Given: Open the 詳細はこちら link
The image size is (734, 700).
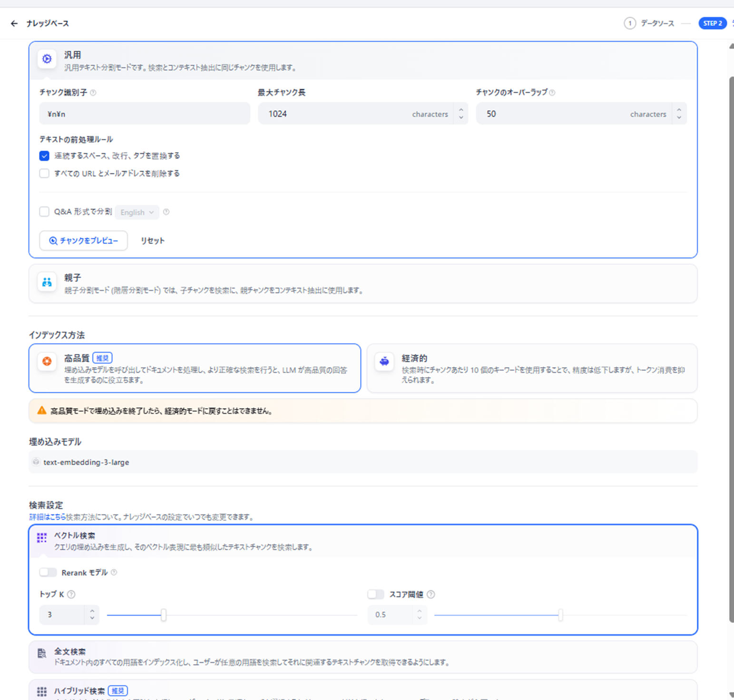Looking at the screenshot, I should point(47,517).
